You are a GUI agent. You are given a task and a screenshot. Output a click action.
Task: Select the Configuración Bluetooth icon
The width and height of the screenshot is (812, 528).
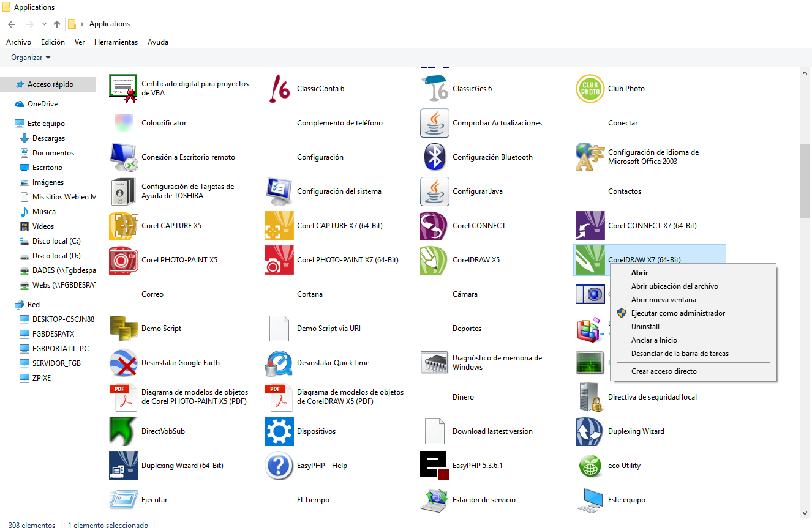pos(435,157)
